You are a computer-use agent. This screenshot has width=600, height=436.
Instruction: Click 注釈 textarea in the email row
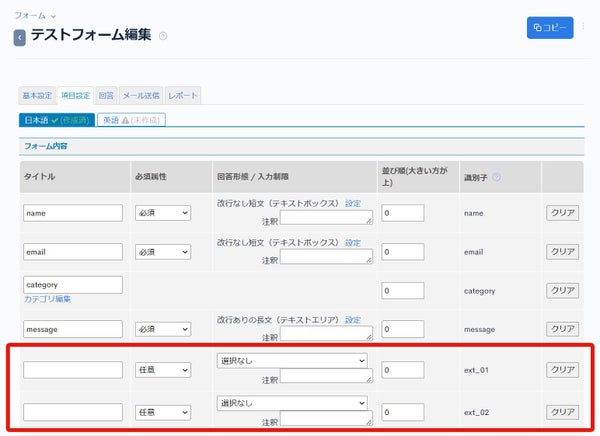click(x=326, y=256)
